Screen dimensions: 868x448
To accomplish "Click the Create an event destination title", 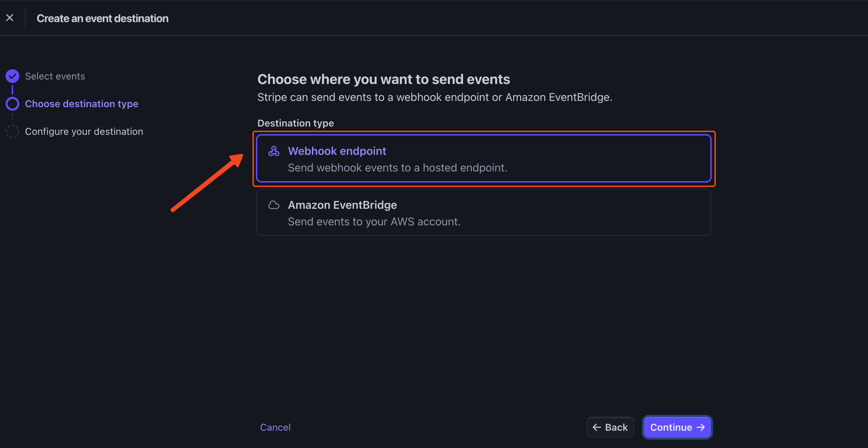I will click(x=102, y=18).
